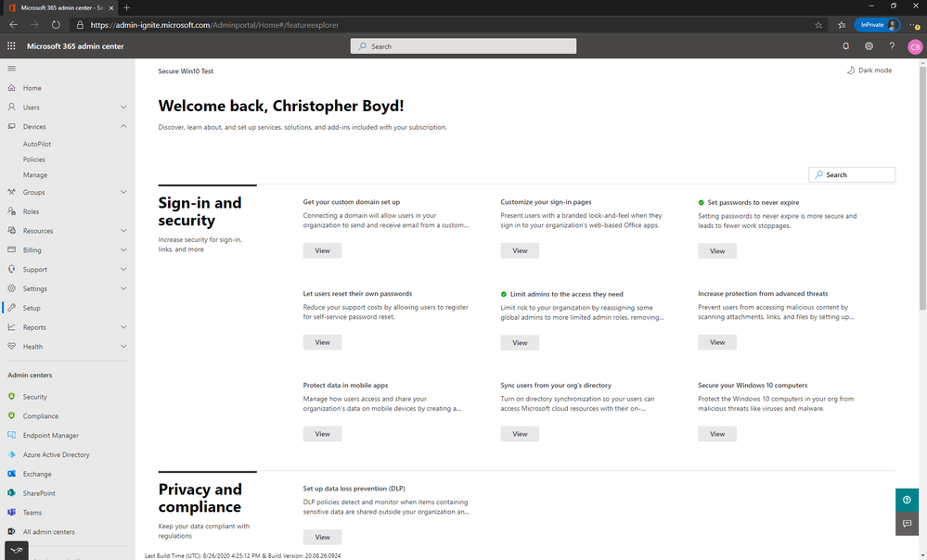Open All admin centers icon
The height and width of the screenshot is (560, 927).
tap(11, 531)
